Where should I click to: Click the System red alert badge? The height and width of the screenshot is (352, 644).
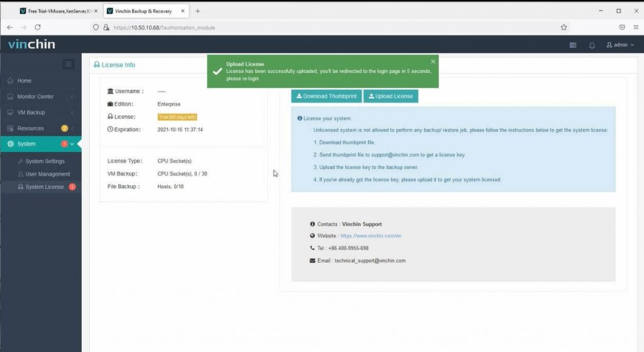pos(65,144)
